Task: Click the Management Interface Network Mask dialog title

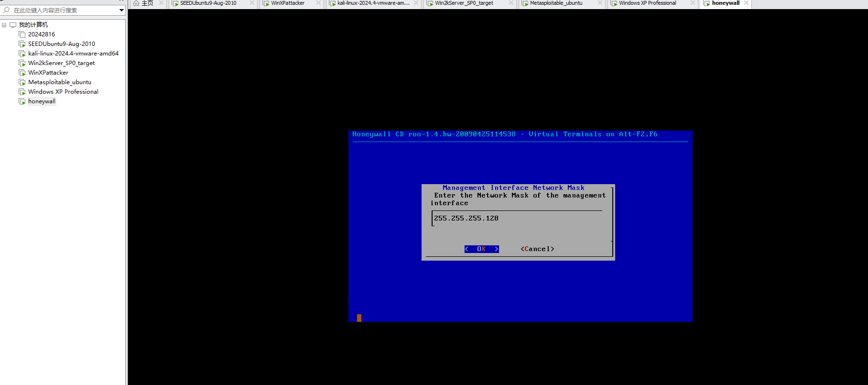Action: pyautogui.click(x=513, y=188)
